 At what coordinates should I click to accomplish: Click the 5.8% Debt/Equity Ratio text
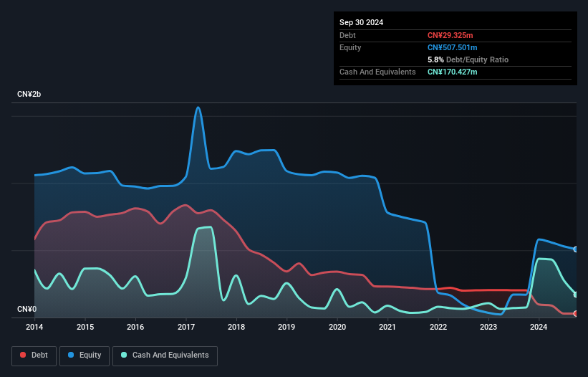pos(468,59)
